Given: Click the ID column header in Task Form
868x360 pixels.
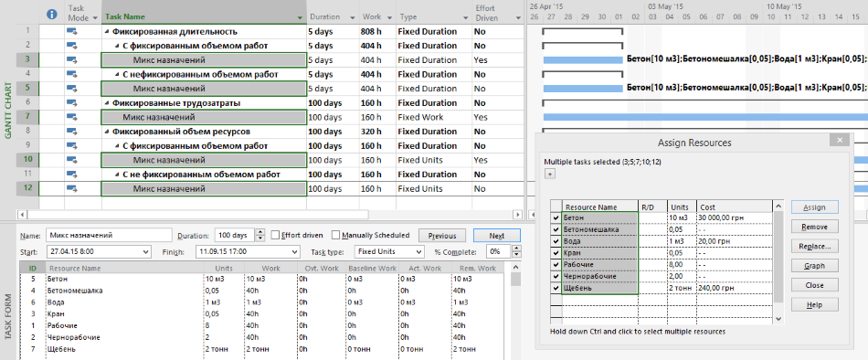Looking at the screenshot, I should pyautogui.click(x=32, y=268).
